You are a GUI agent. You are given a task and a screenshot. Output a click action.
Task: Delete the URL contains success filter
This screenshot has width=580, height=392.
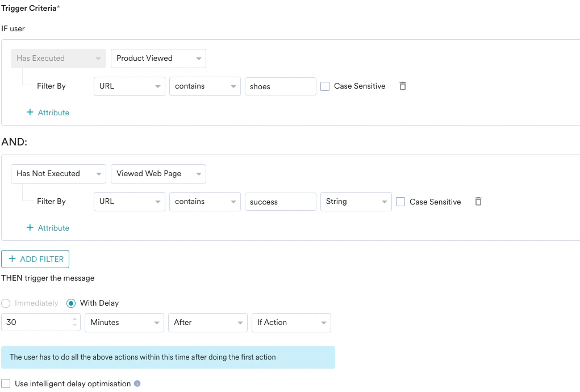pyautogui.click(x=478, y=201)
